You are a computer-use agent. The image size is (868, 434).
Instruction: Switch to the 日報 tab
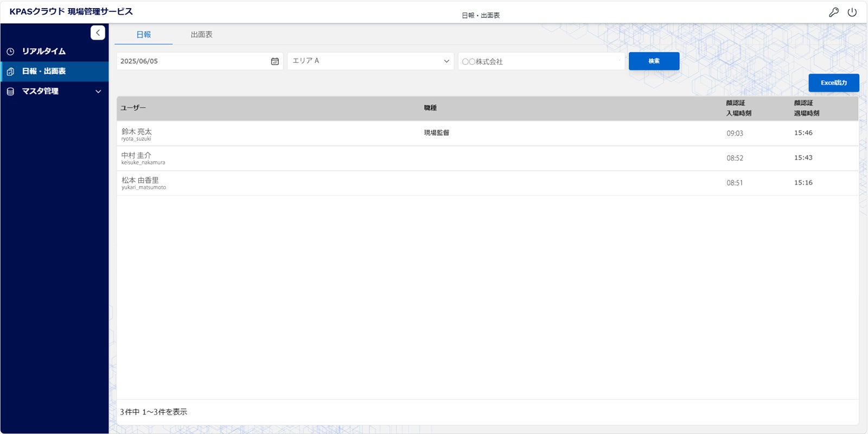pos(144,34)
